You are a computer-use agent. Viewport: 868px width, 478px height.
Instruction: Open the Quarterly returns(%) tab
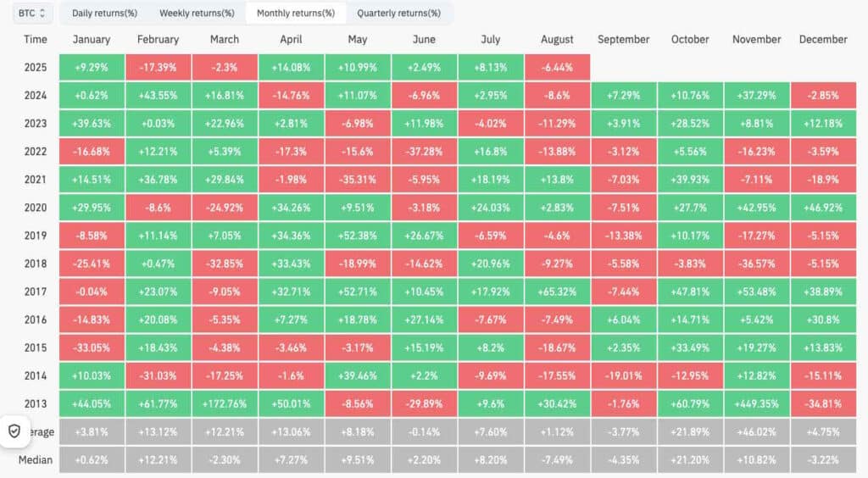(x=398, y=14)
